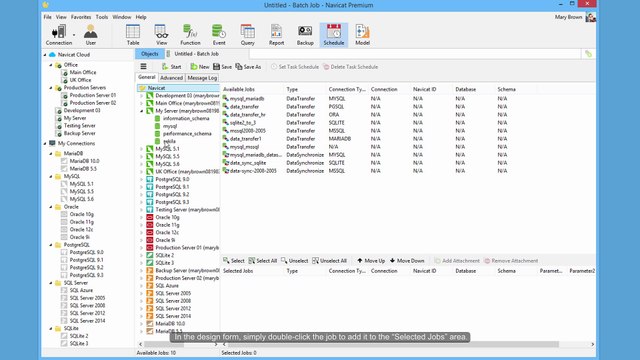The width and height of the screenshot is (640, 360).
Task: Switch to the General tab
Action: [x=147, y=77]
